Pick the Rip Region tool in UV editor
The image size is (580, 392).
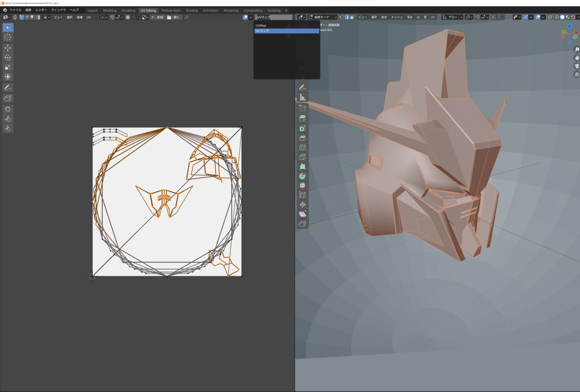tap(8, 98)
